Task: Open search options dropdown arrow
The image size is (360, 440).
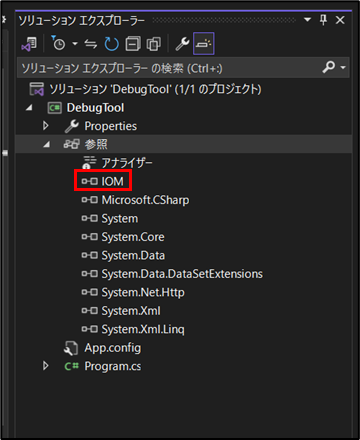Action: pos(343,68)
